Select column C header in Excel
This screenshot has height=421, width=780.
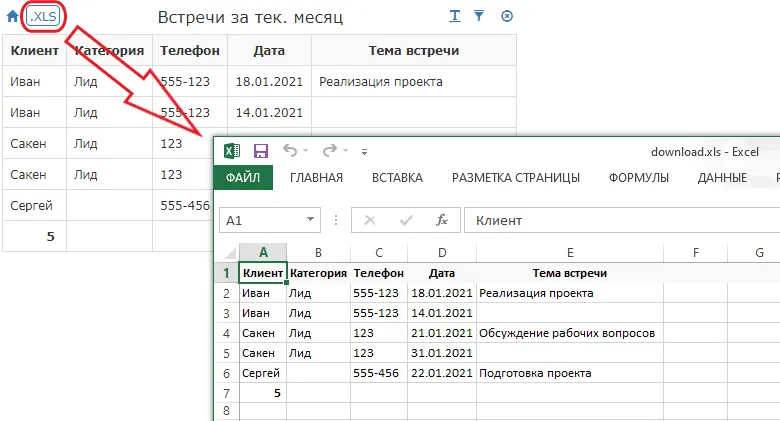(x=379, y=252)
